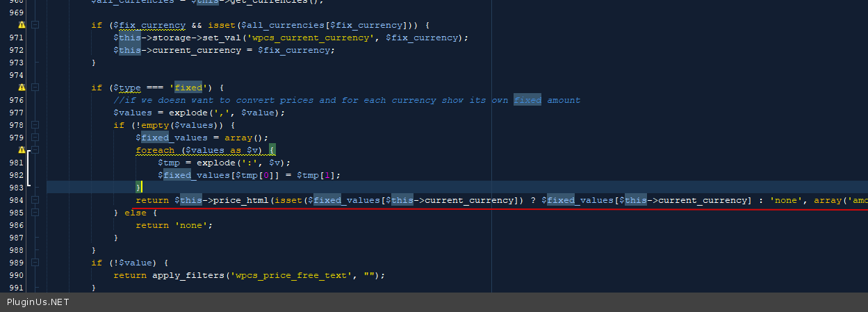The height and width of the screenshot is (312, 868).
Task: Collapse the if (!$value) block
Action: click(35, 263)
